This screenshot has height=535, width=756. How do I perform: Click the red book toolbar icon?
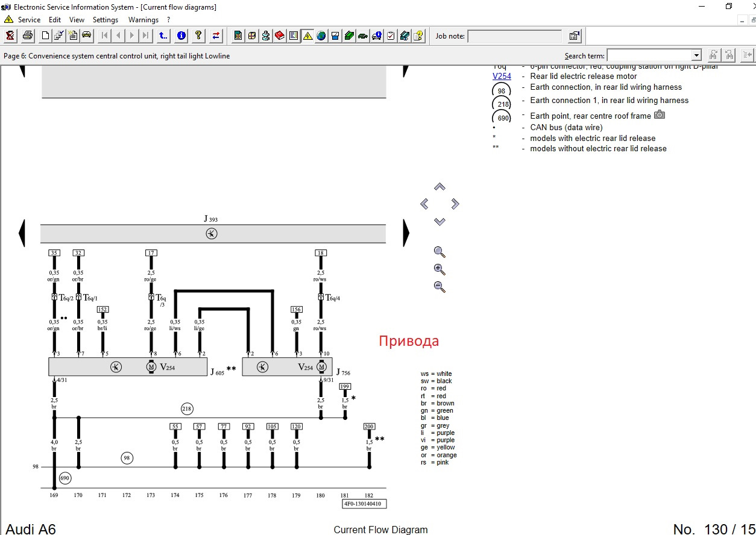(280, 36)
